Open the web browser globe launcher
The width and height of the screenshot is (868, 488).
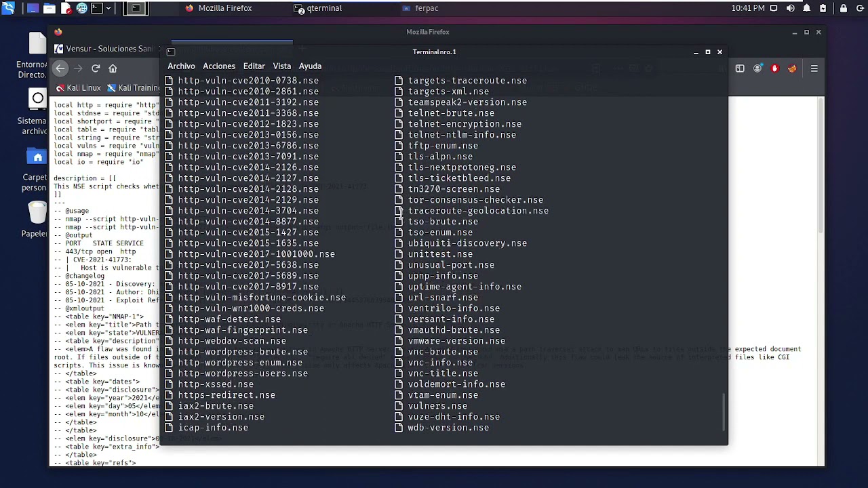pyautogui.click(x=81, y=8)
